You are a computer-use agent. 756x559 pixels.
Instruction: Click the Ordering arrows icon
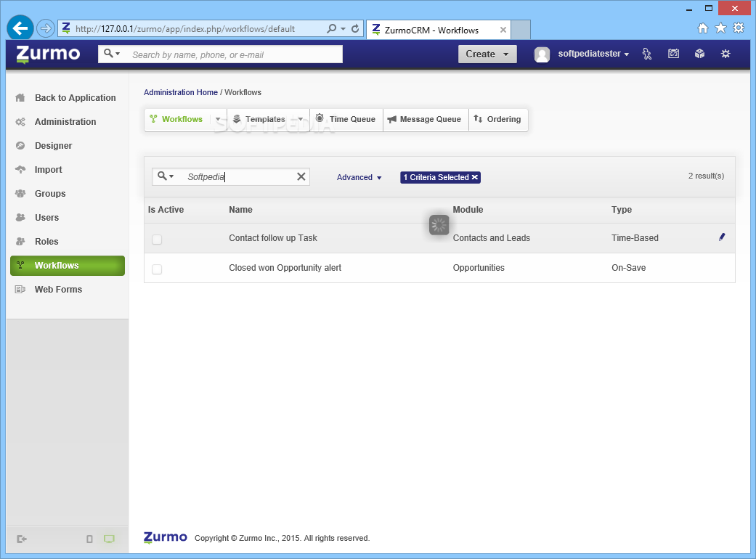coord(478,118)
